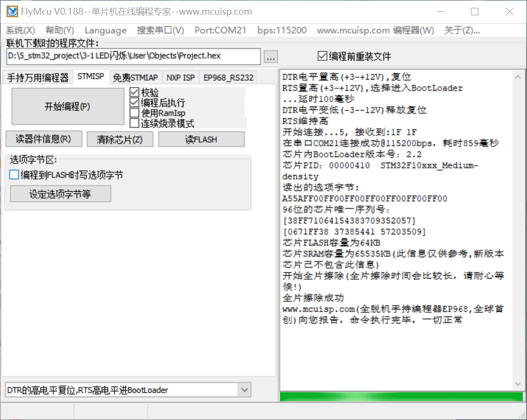This screenshot has width=527, height=420.
Task: Click the green progress bar
Action: click(401, 396)
